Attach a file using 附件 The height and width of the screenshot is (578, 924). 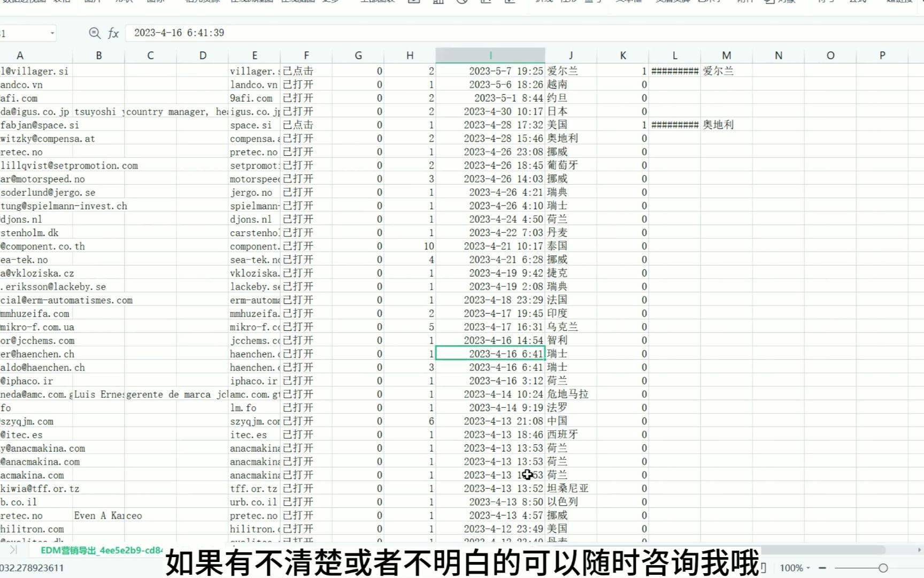(x=743, y=3)
